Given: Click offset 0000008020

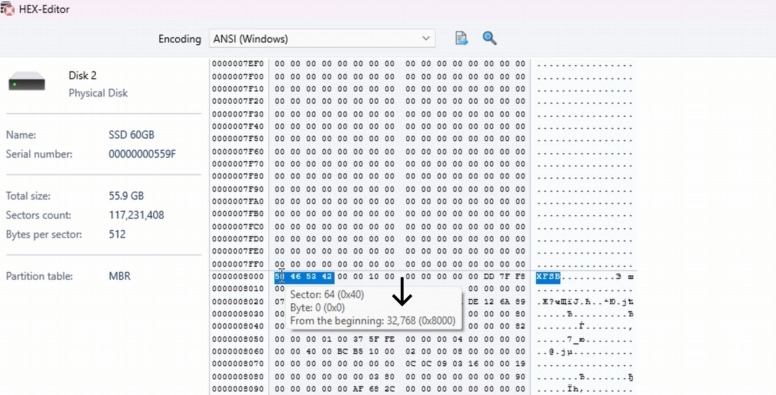Looking at the screenshot, I should [x=238, y=301].
